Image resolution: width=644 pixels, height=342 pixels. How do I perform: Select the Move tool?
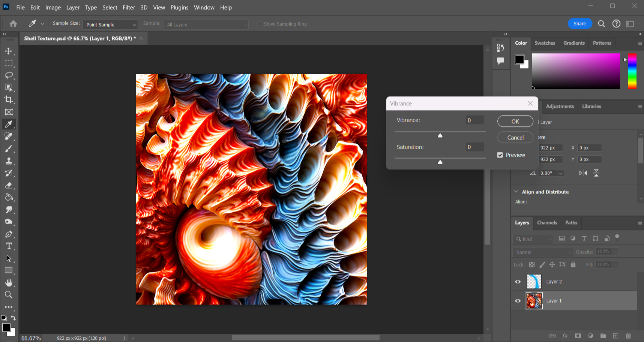(9, 51)
